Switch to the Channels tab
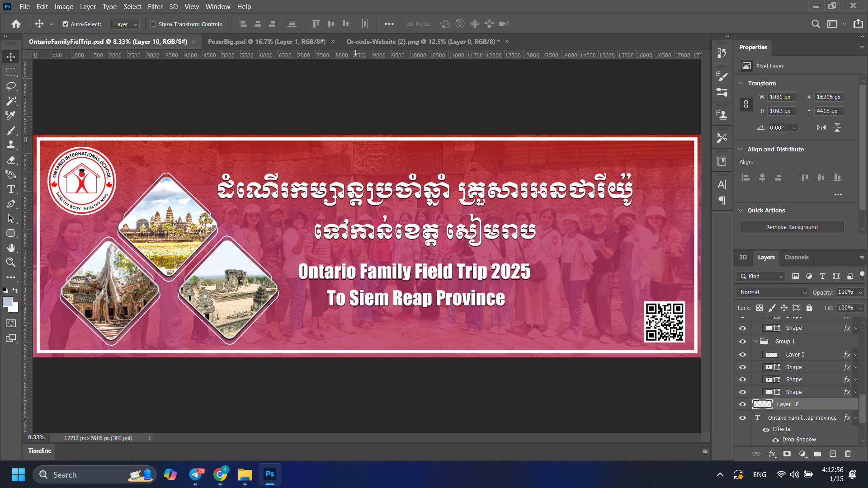 (796, 257)
